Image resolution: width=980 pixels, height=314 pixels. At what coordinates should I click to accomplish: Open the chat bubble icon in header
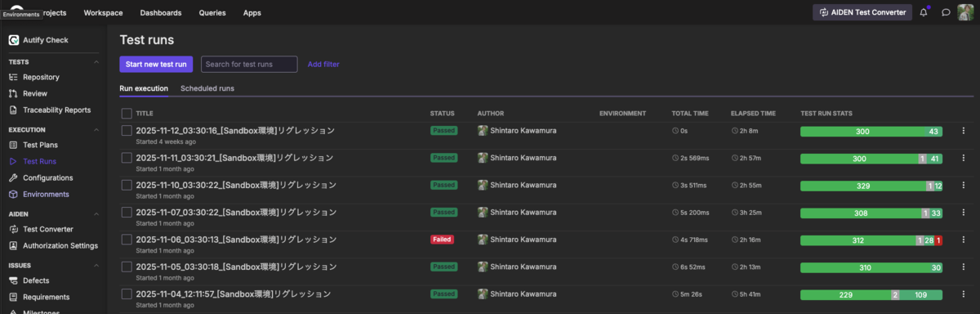click(946, 12)
